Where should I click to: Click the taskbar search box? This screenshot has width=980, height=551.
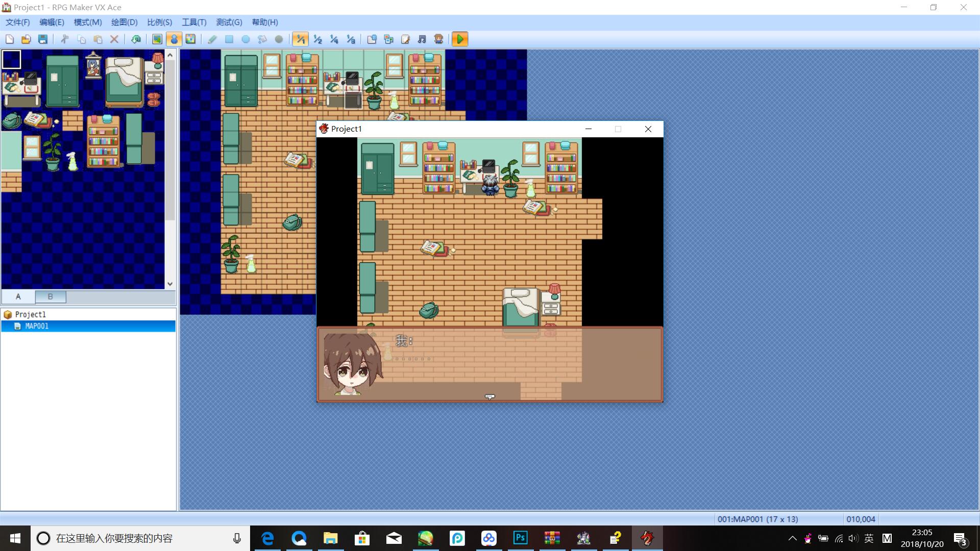point(140,538)
